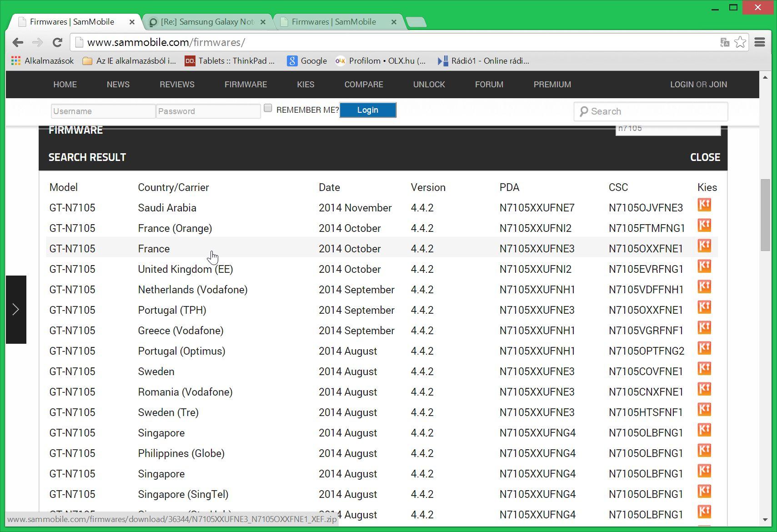Open the Profilom OLX.hu bookmark

click(381, 61)
